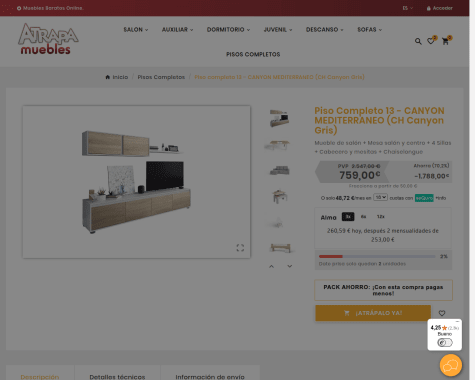The height and width of the screenshot is (380, 475).
Task: Click the Acceder link
Action: (x=442, y=8)
